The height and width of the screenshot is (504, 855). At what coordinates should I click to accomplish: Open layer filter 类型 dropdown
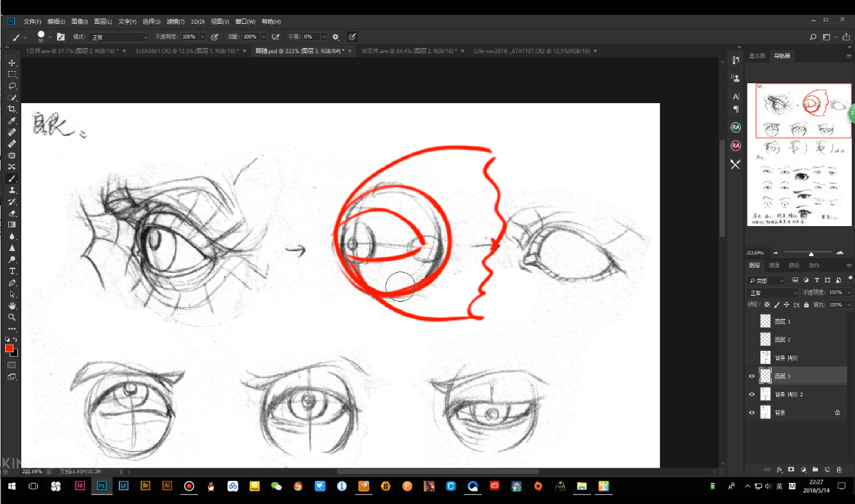767,280
